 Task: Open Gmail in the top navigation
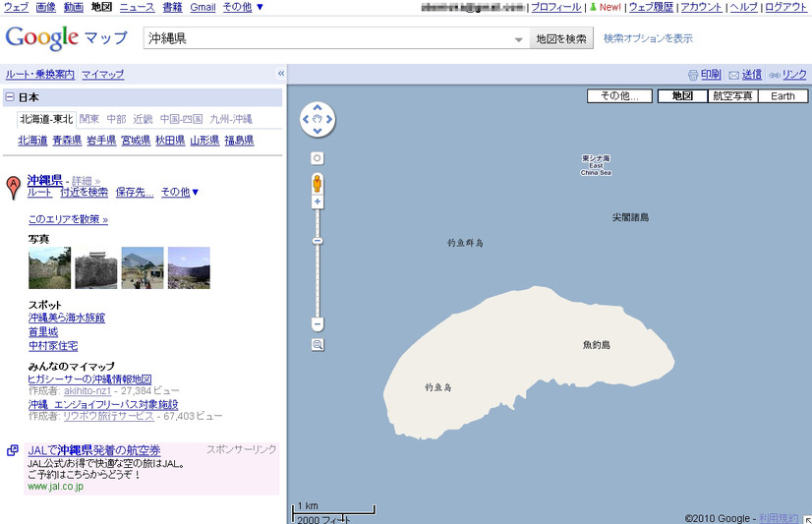point(203,7)
